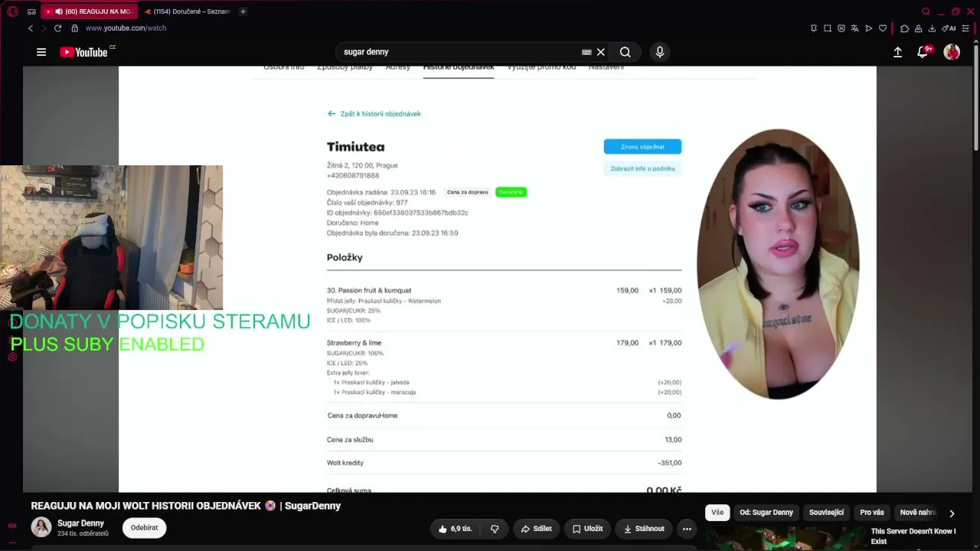The height and width of the screenshot is (551, 980).
Task: Open the 'This Server Doesn't Know I Exist' recommendation
Action: pos(913,536)
